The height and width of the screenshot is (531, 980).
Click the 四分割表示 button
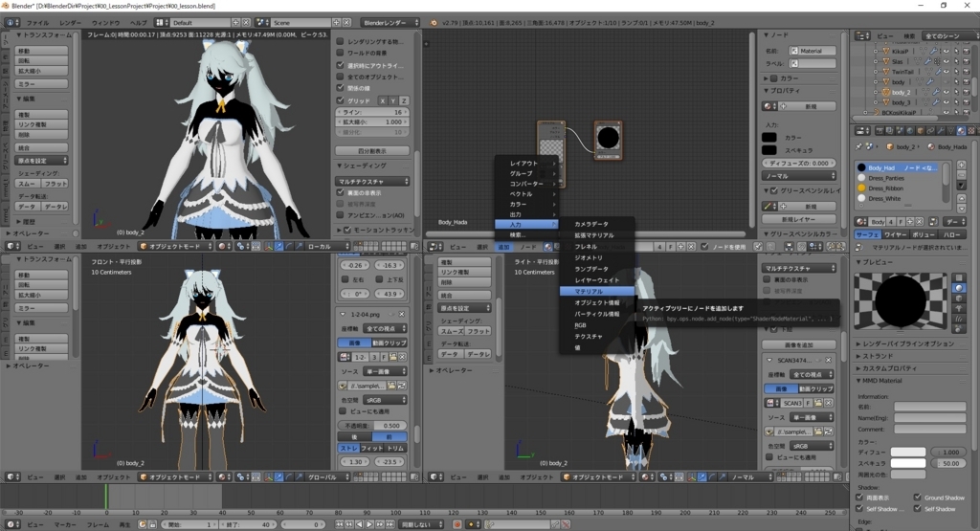coord(372,151)
